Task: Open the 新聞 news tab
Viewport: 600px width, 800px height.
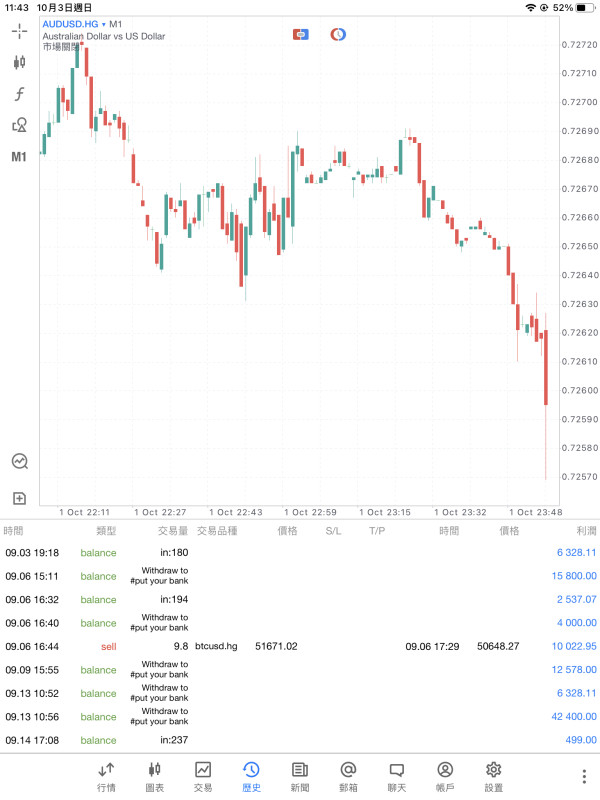Action: (299, 777)
